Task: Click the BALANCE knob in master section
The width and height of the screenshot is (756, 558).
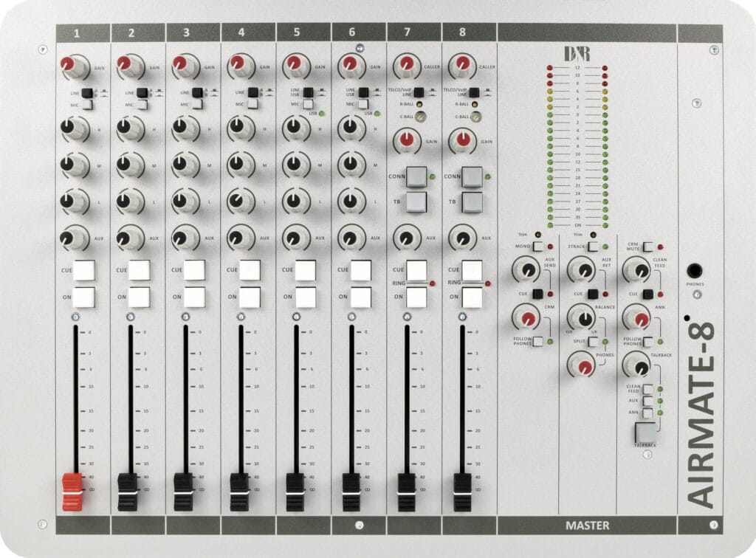Action: pos(580,318)
